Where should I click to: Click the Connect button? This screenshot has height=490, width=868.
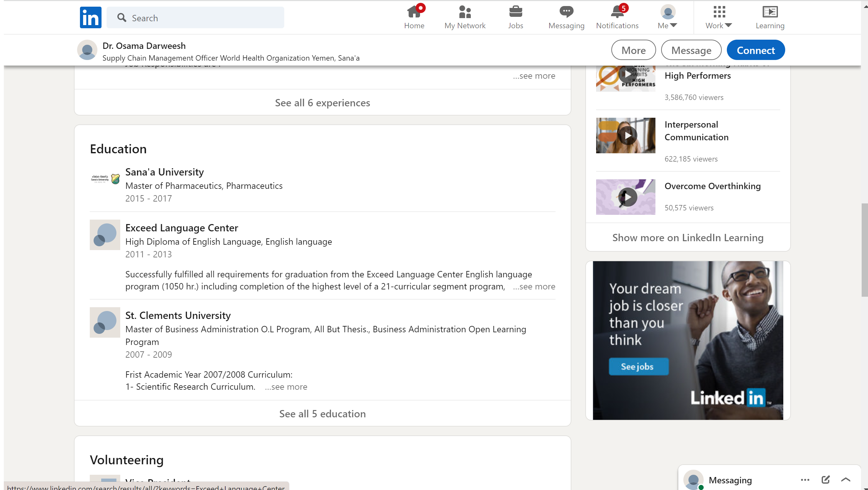point(755,50)
